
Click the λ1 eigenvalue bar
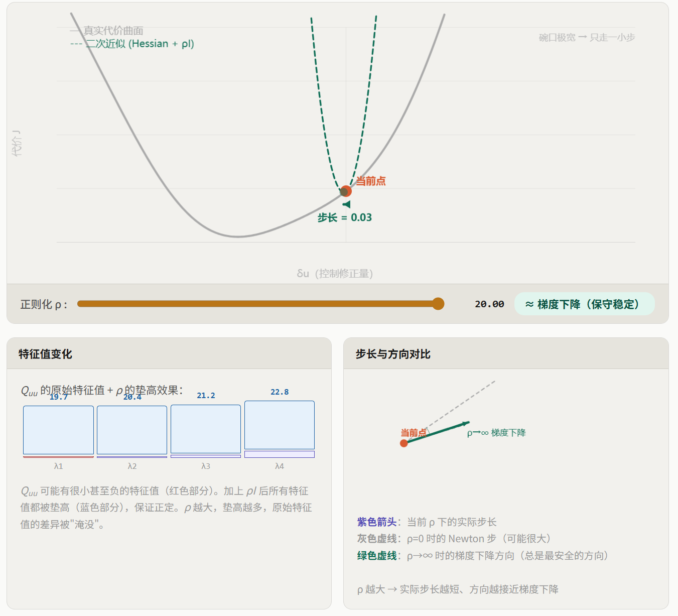tap(58, 430)
